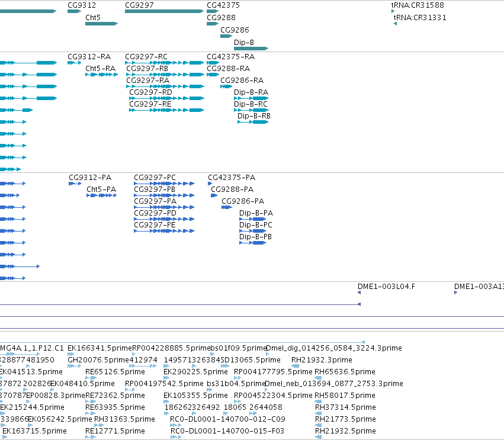Click the EK105355.5prime label
This screenshot has width=504, height=440.
click(196, 396)
